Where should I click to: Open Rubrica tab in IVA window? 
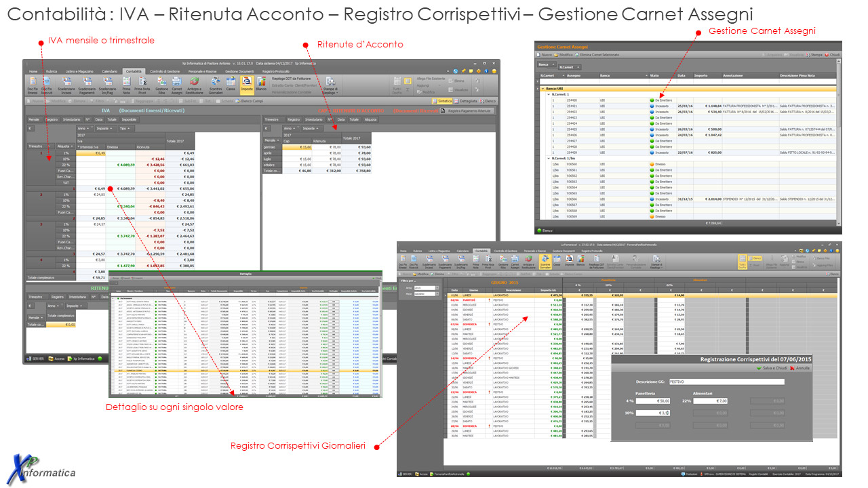point(52,72)
